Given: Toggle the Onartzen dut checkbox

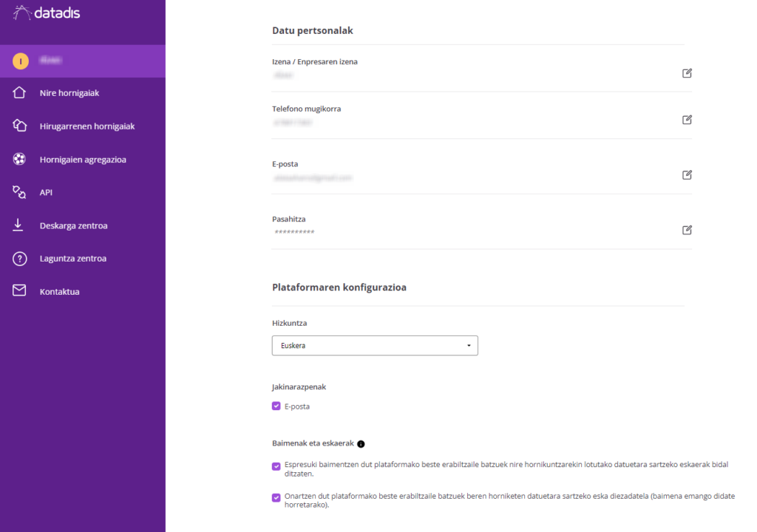Looking at the screenshot, I should (276, 497).
